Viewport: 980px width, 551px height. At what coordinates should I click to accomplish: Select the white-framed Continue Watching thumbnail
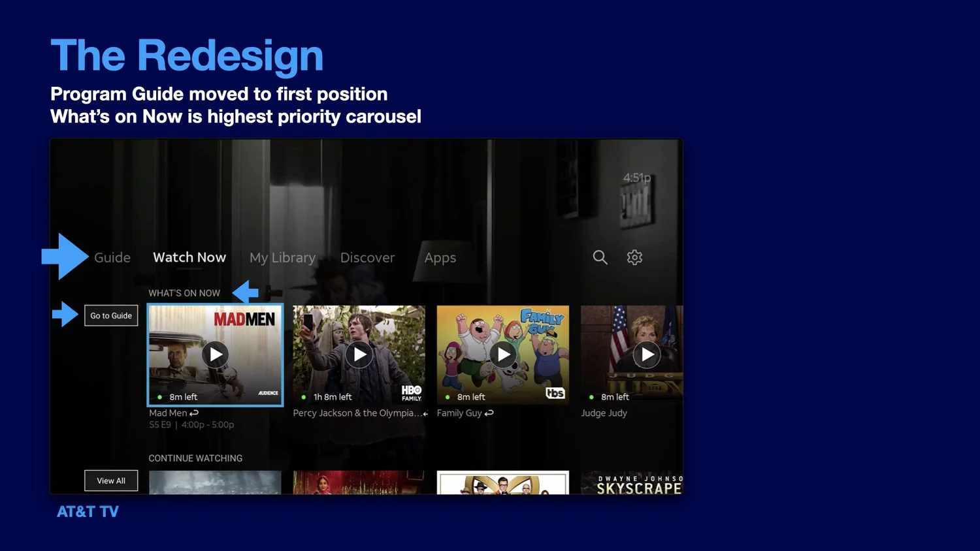click(x=503, y=482)
